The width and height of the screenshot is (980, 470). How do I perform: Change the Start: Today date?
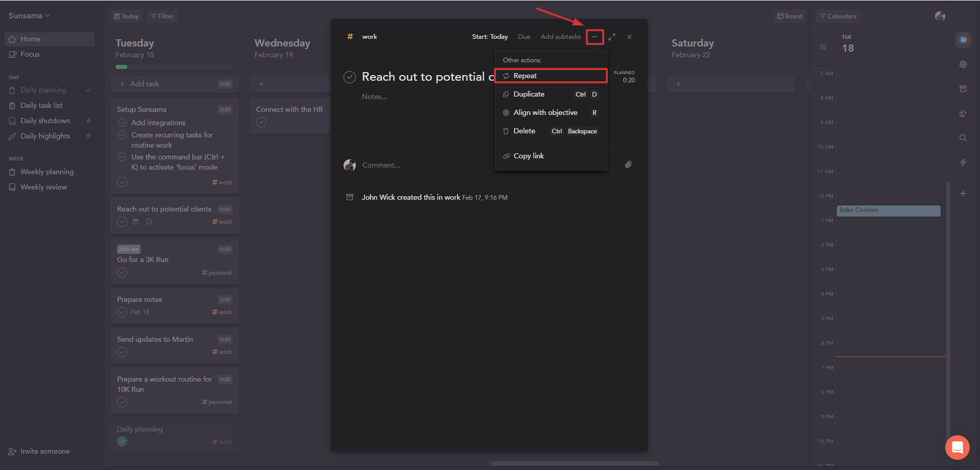490,37
